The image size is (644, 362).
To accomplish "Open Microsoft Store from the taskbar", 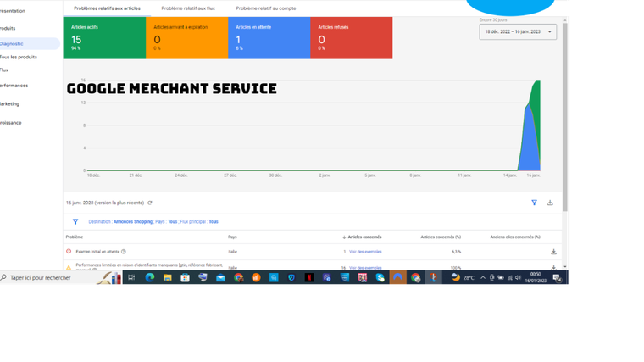I will (x=186, y=277).
